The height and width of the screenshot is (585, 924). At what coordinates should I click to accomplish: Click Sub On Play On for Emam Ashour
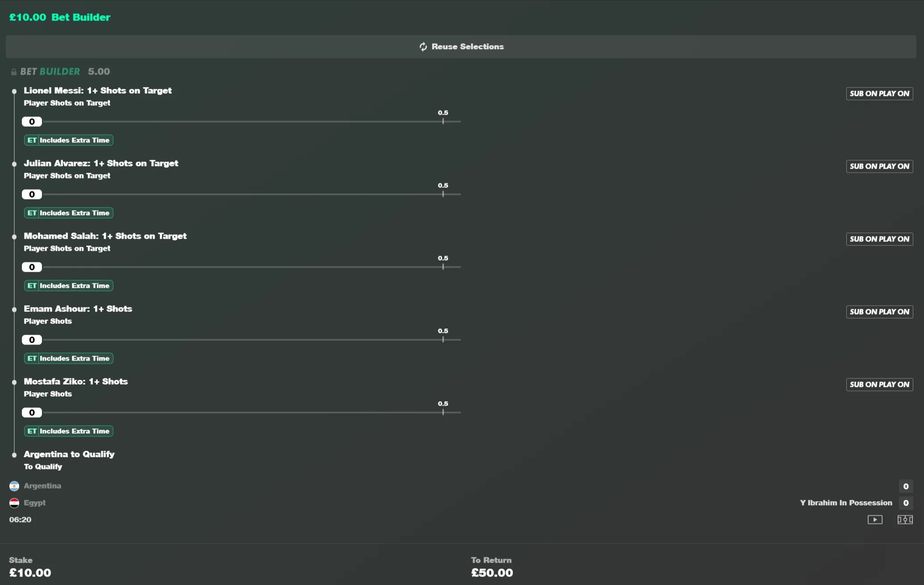click(x=879, y=312)
